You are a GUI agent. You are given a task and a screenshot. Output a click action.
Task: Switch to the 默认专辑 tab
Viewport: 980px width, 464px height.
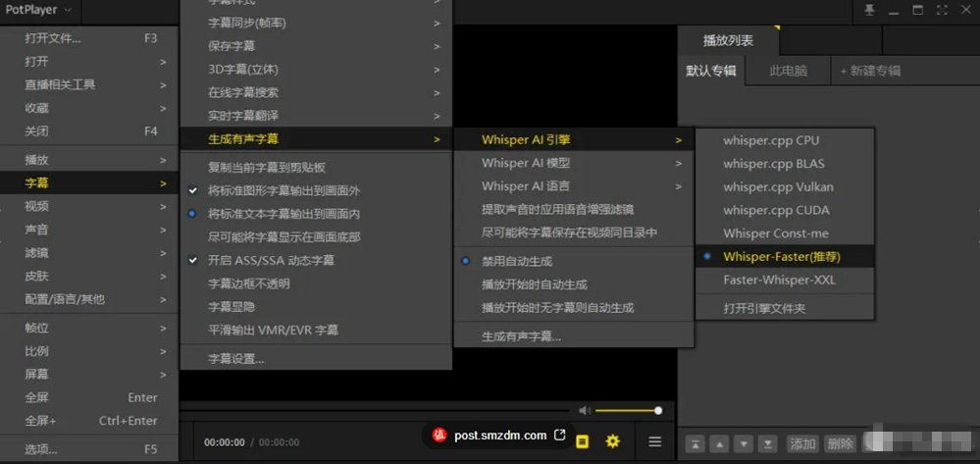(x=710, y=71)
